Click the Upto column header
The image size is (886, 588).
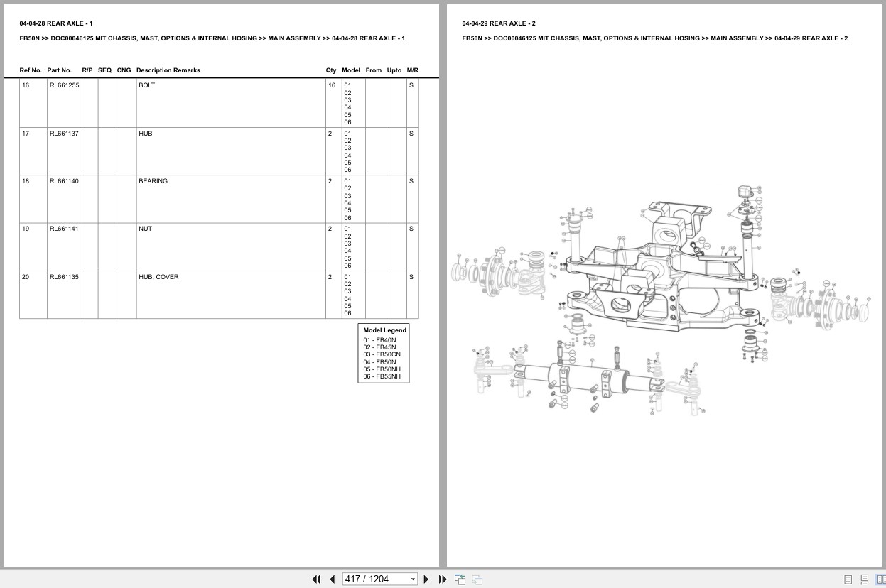click(x=394, y=70)
